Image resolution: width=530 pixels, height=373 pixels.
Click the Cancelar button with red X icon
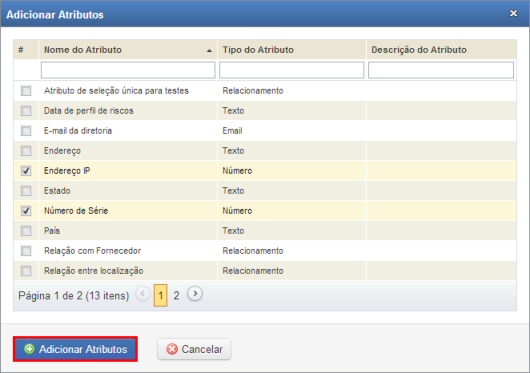click(194, 349)
